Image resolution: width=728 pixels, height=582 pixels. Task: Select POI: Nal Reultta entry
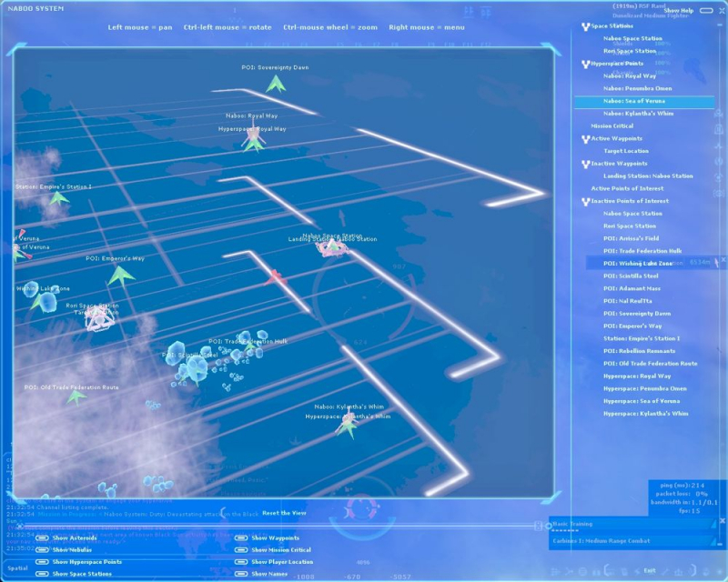coord(628,301)
